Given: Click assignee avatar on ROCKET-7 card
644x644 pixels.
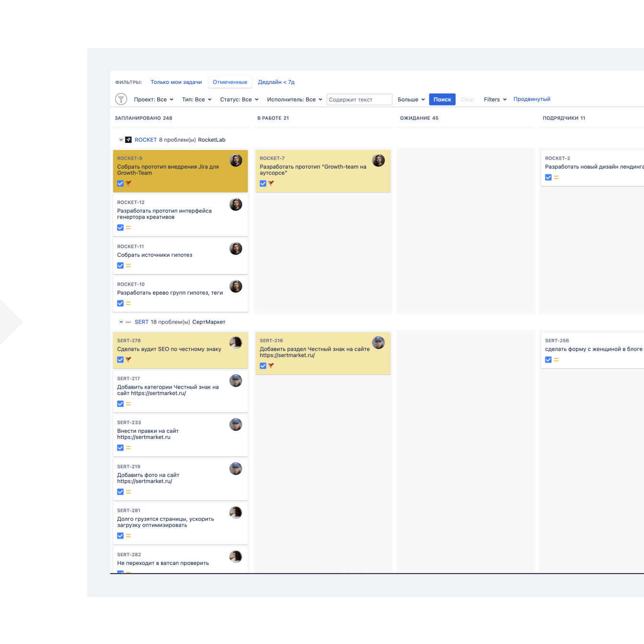Looking at the screenshot, I should coord(378,161).
